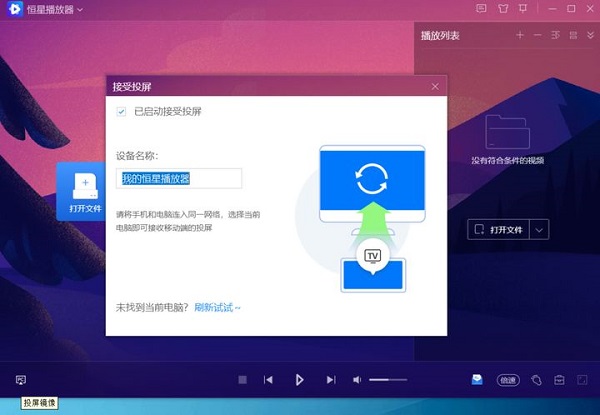Open the 倍速 playback speed menu
Viewport: 600px width, 415px height.
pos(508,380)
